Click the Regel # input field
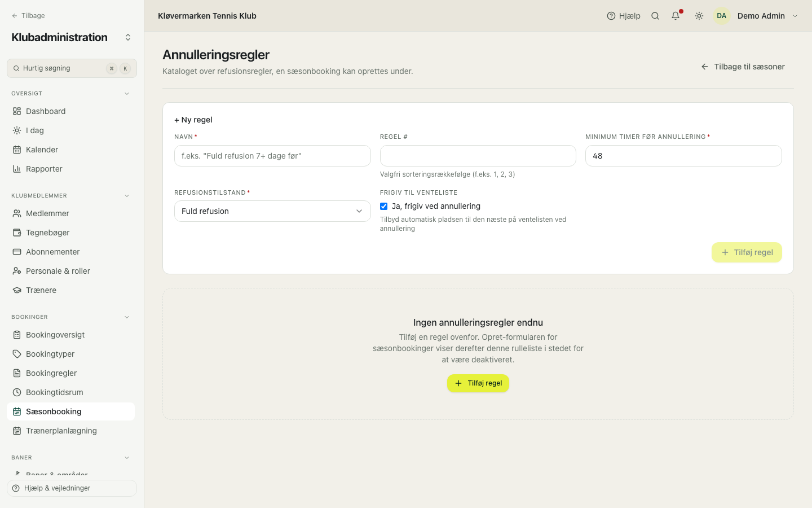The height and width of the screenshot is (508, 812). [x=478, y=156]
